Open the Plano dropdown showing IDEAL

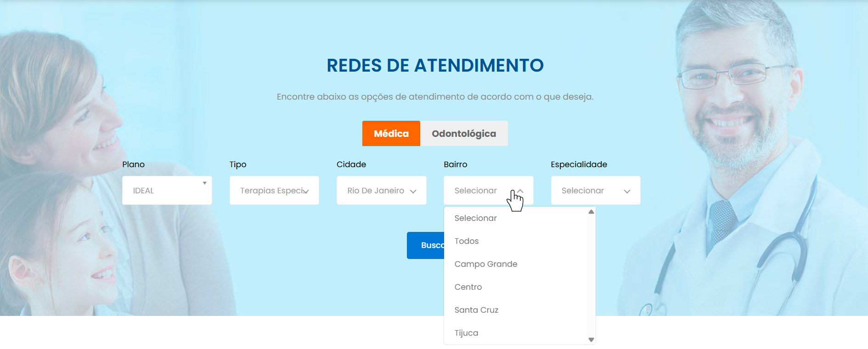167,190
